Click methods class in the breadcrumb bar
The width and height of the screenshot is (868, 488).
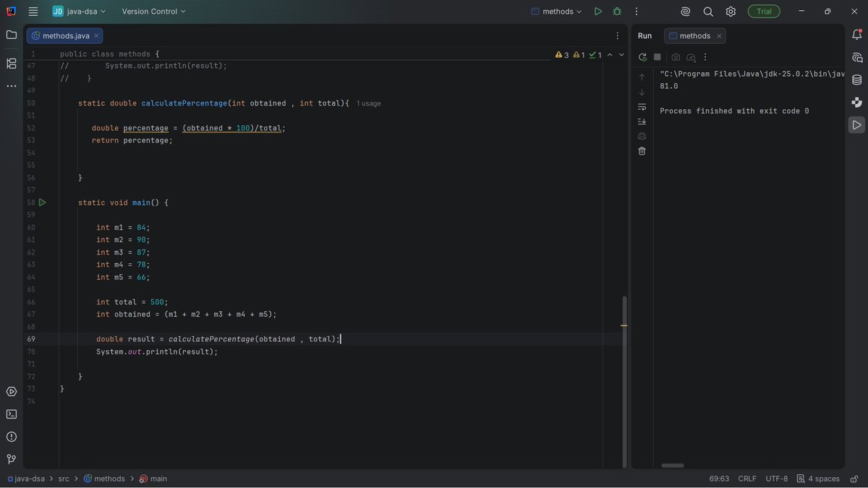click(x=104, y=479)
